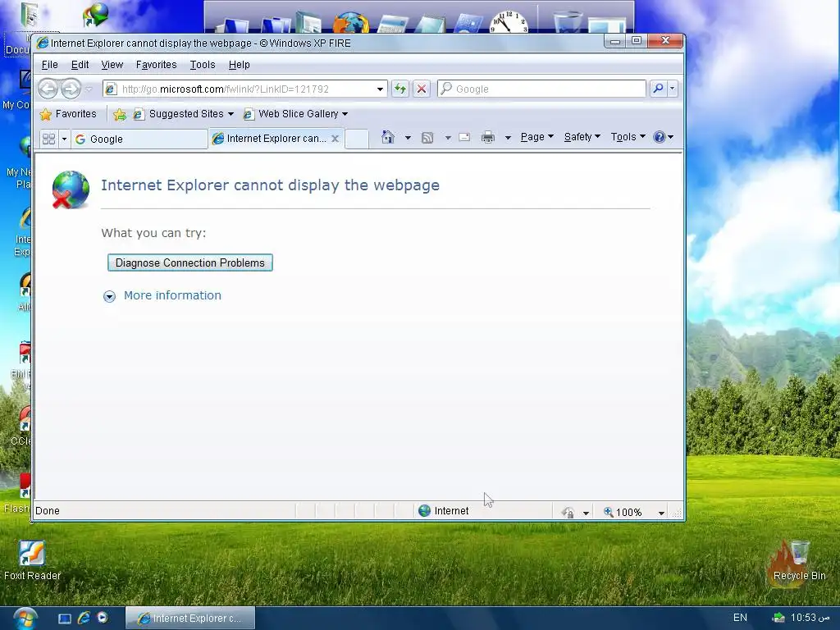Expand Web Slice Gallery dropdown

[345, 114]
